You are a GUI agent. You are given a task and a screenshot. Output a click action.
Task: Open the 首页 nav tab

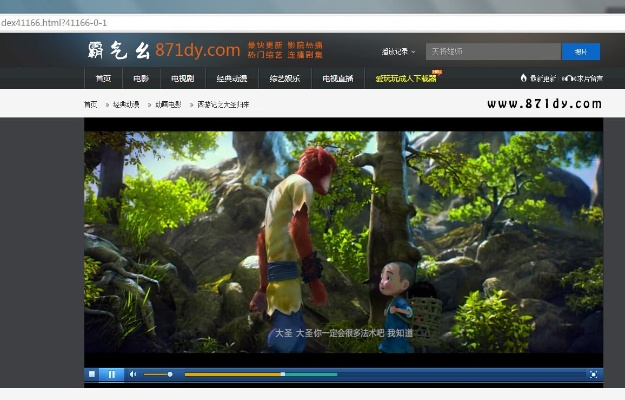pyautogui.click(x=103, y=78)
